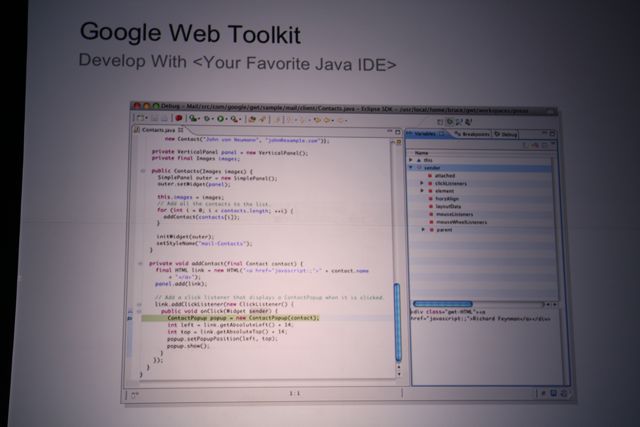The height and width of the screenshot is (427, 640).
Task: Maximize the Variables view pane
Action: pos(552,133)
